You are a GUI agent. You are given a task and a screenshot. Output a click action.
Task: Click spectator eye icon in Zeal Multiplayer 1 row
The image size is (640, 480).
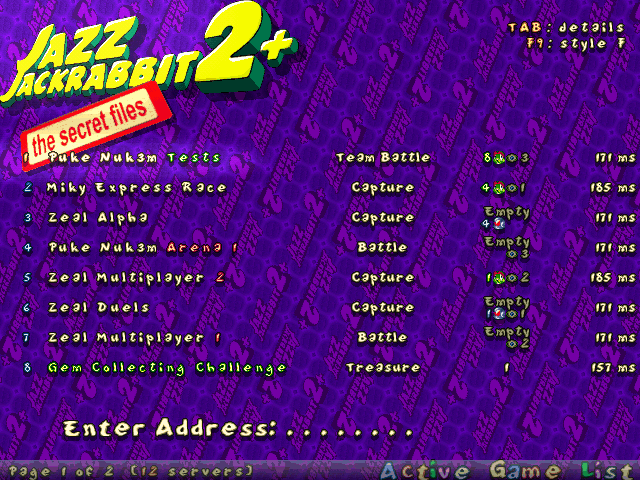pyautogui.click(x=512, y=344)
